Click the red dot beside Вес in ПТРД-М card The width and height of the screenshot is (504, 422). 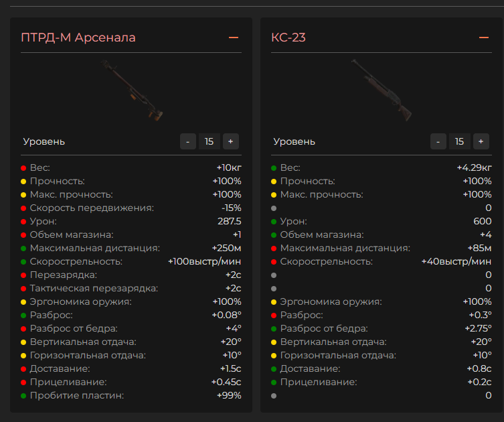(x=23, y=167)
